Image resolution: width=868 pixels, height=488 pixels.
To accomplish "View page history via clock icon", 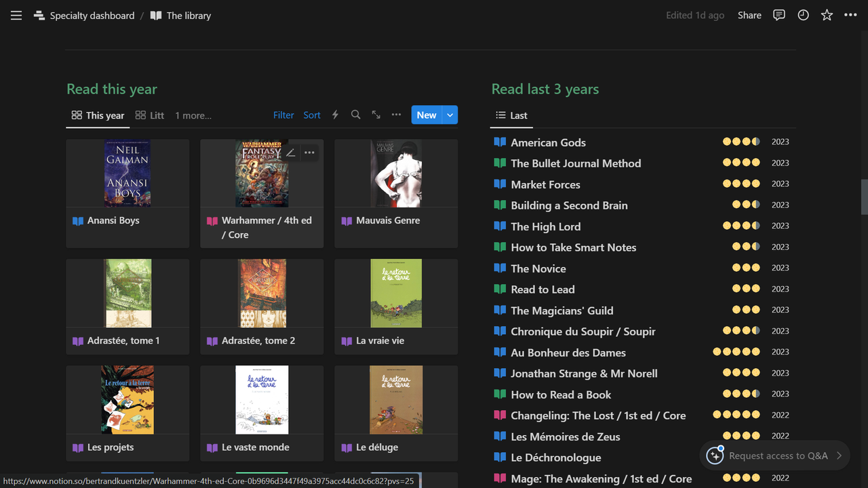I will click(x=803, y=15).
